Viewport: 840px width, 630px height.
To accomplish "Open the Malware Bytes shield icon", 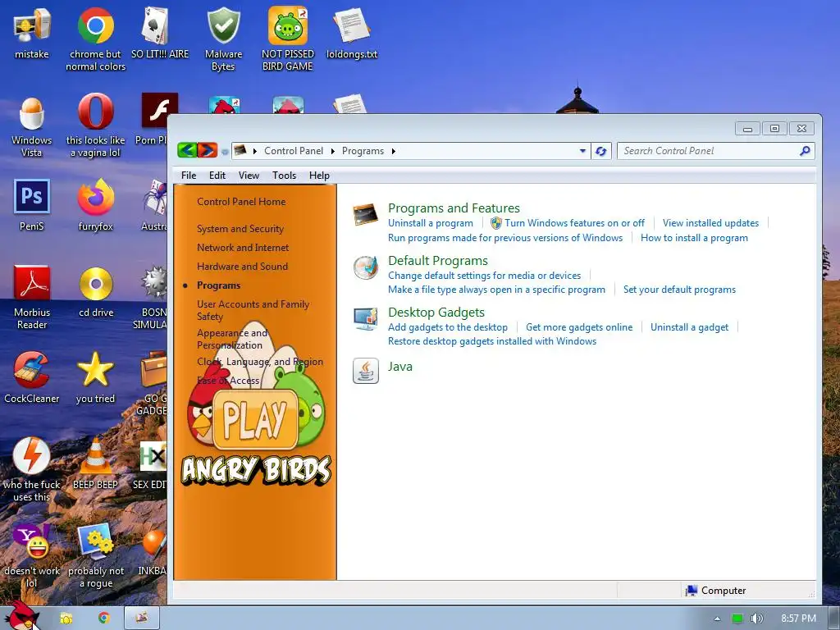I will (x=223, y=39).
